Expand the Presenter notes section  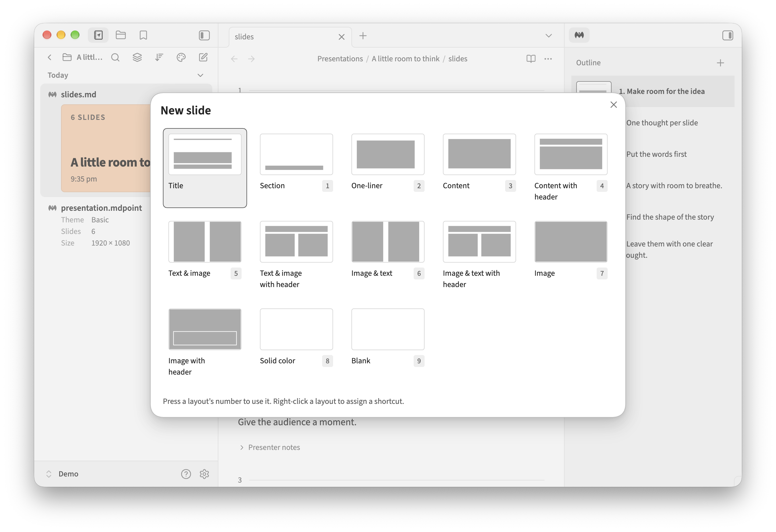[270, 447]
